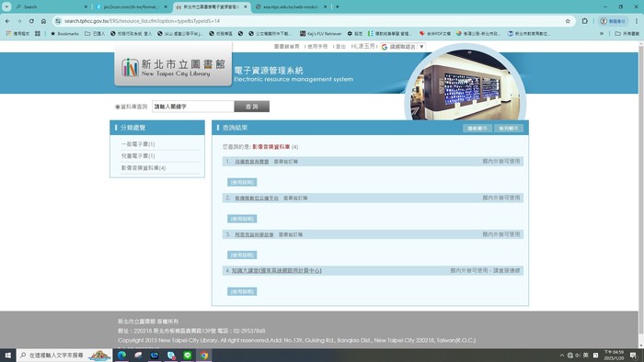Open a new browser tab with plus
This screenshot has width=644, height=362.
tap(338, 6)
